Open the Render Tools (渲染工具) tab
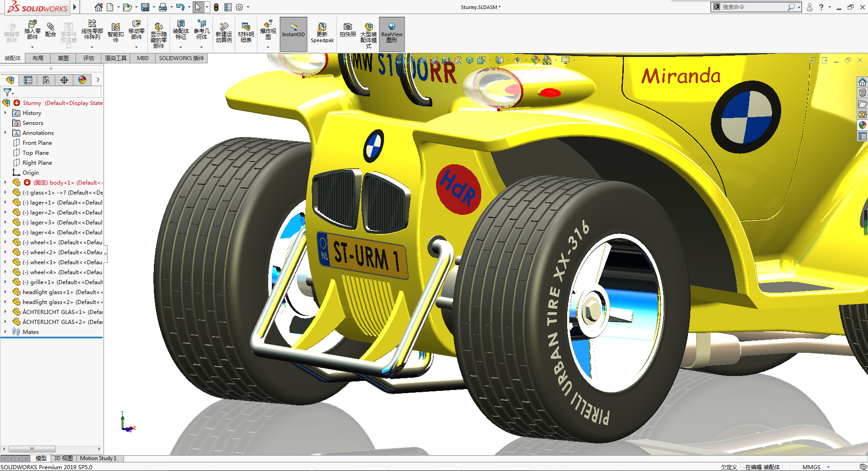Image resolution: width=868 pixels, height=471 pixels. pyautogui.click(x=116, y=58)
